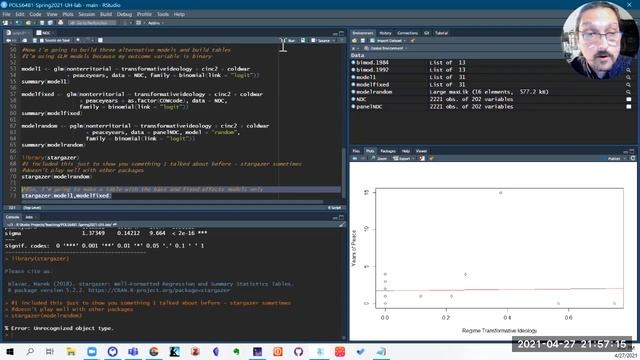This screenshot has height=360, width=640.
Task: Expand the bimod.1992 object
Action: tap(353, 70)
